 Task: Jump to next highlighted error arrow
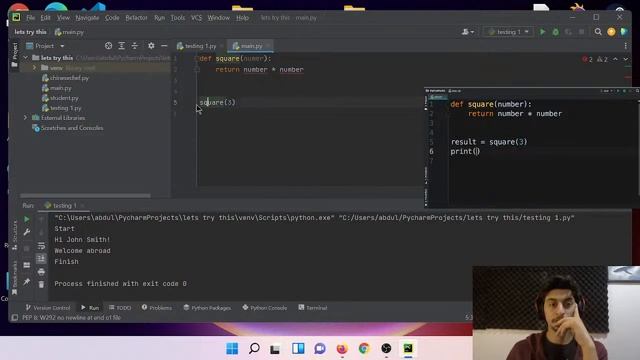click(x=626, y=59)
